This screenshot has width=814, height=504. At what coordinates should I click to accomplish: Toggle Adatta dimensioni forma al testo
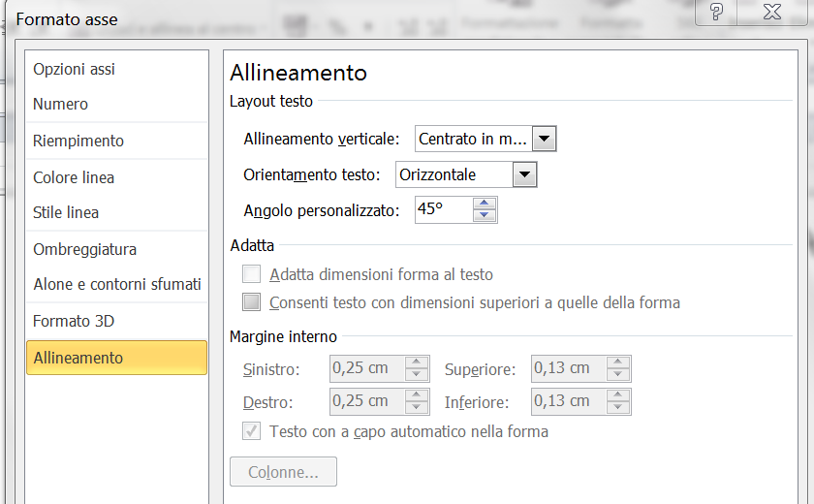pos(252,274)
